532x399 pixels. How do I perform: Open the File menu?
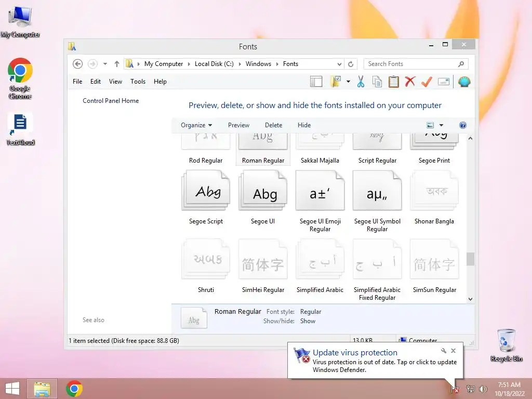[77, 82]
